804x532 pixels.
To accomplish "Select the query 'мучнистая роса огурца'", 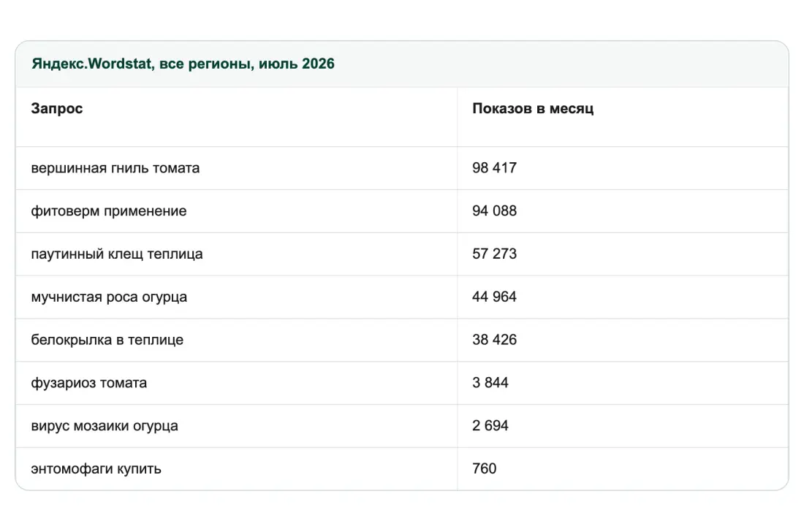I will [109, 297].
